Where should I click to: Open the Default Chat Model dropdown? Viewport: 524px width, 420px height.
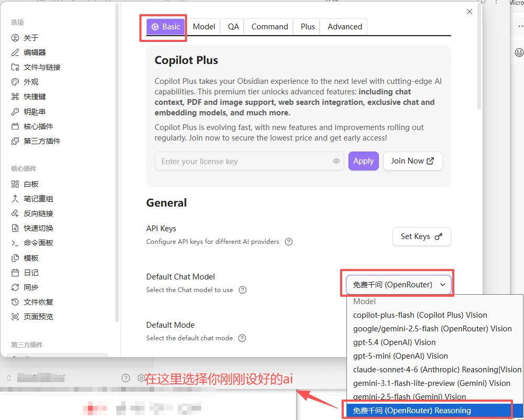(399, 285)
